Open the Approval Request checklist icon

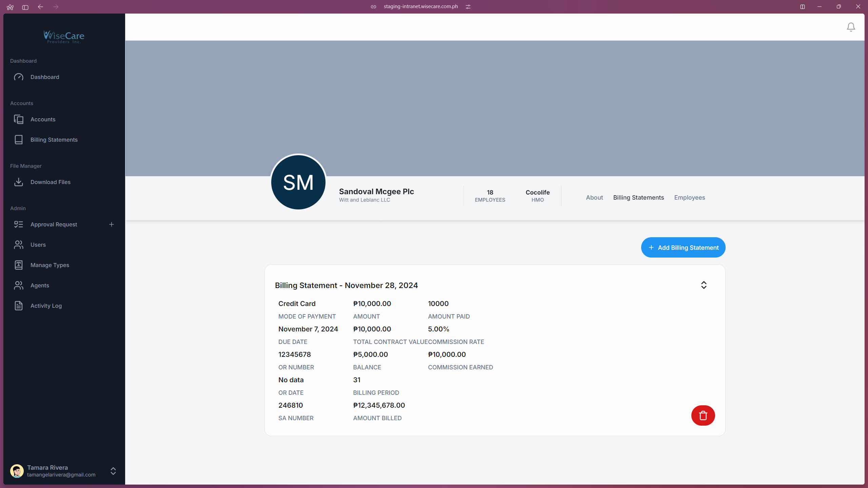coord(19,224)
